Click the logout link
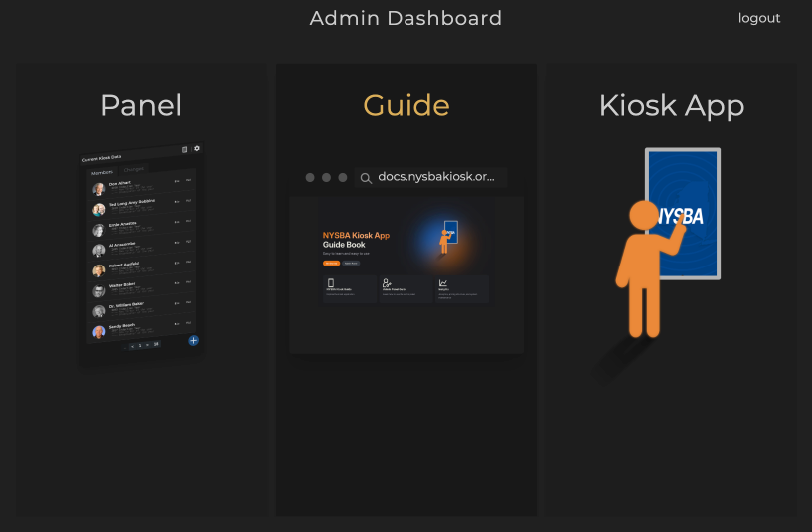The image size is (812, 532). point(758,18)
